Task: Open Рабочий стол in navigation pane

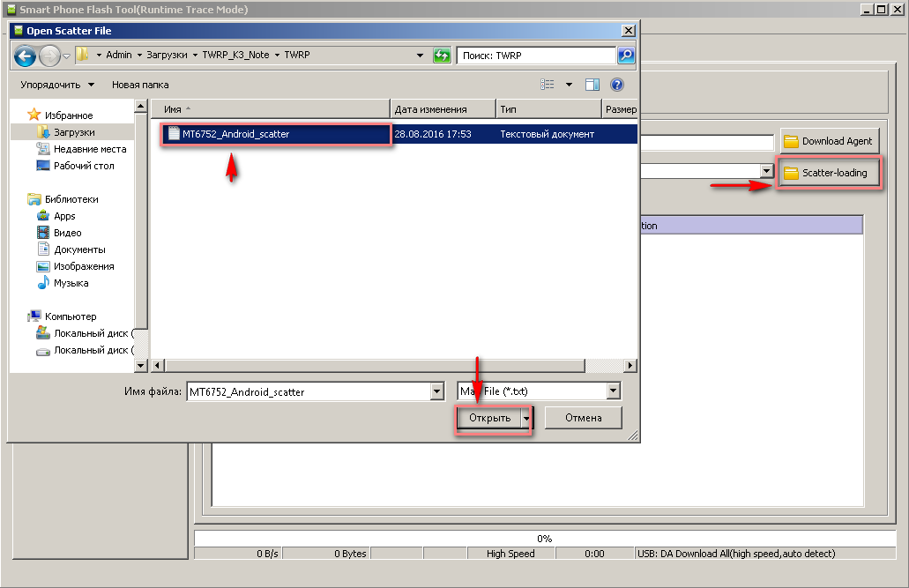Action: pos(83,166)
